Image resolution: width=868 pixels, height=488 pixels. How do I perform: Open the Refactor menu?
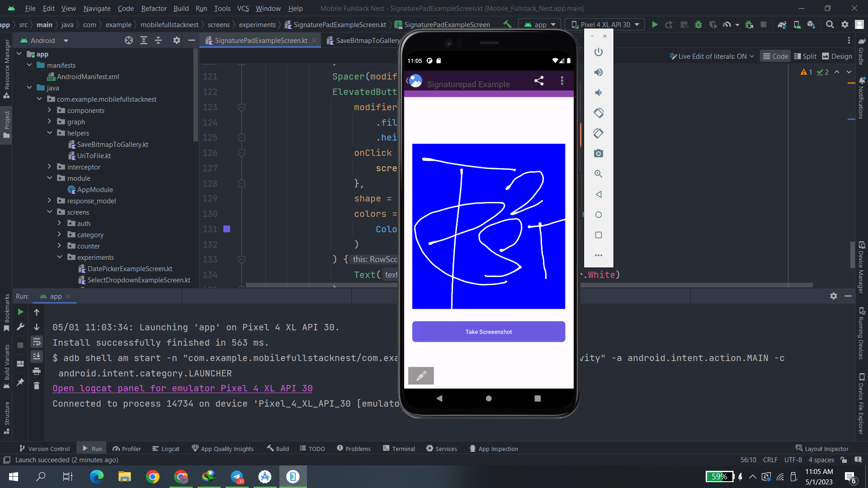(x=154, y=8)
